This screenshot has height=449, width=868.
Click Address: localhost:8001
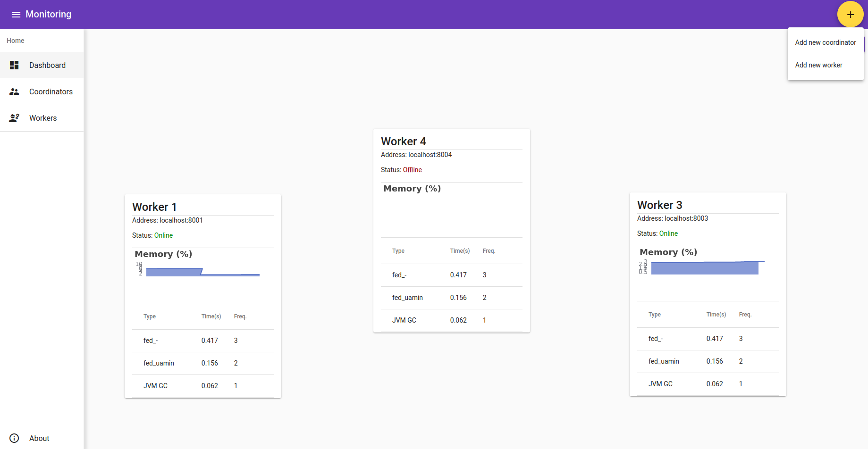[x=168, y=220]
